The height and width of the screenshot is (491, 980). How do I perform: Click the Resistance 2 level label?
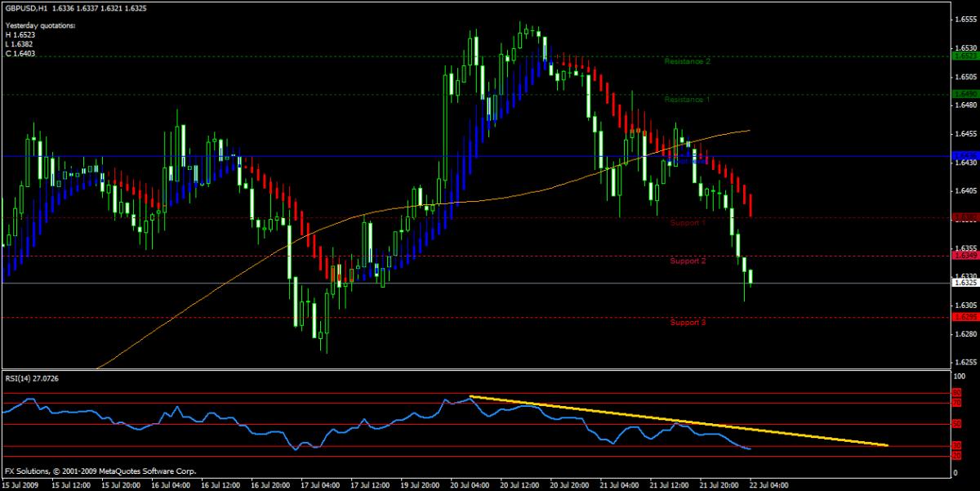tap(687, 61)
